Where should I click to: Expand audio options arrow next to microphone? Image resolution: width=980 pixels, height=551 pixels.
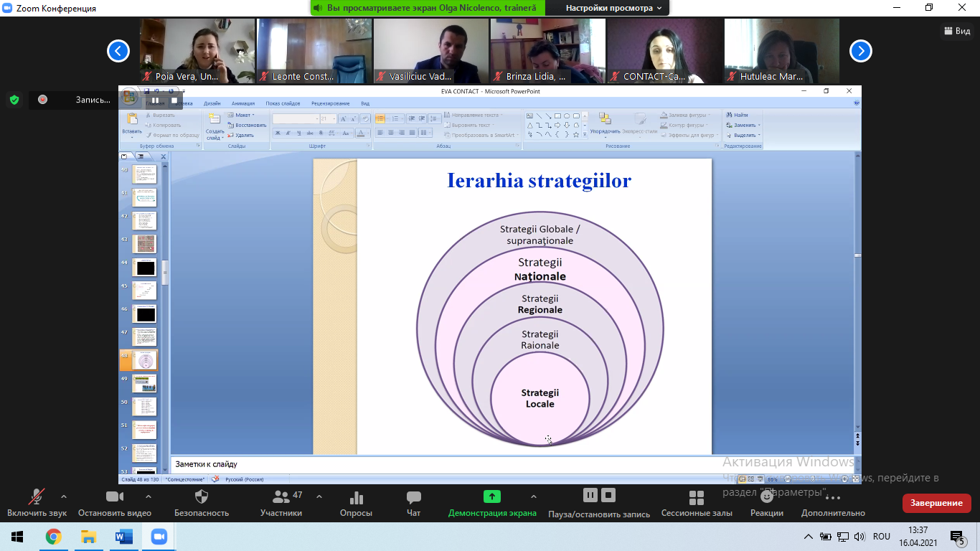(64, 496)
